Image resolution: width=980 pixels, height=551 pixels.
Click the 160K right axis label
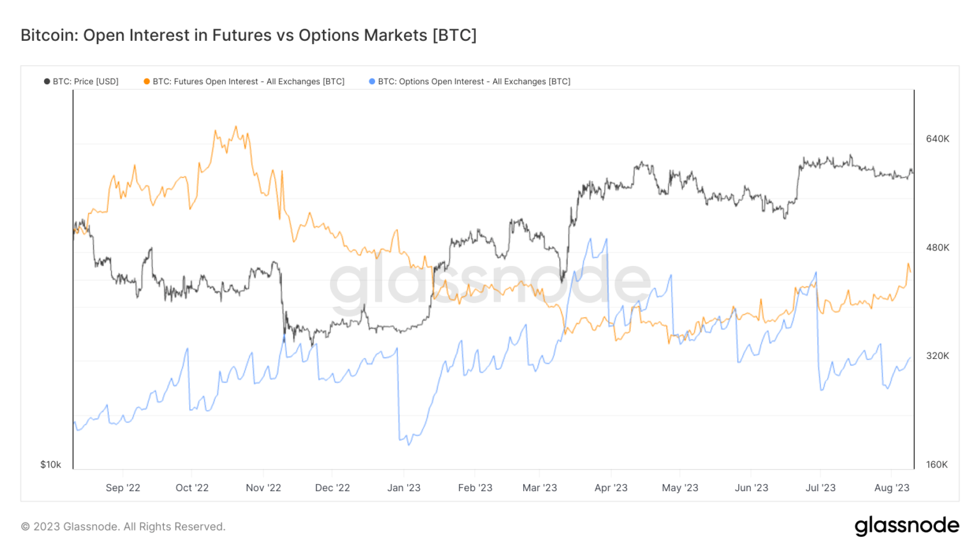coord(937,465)
